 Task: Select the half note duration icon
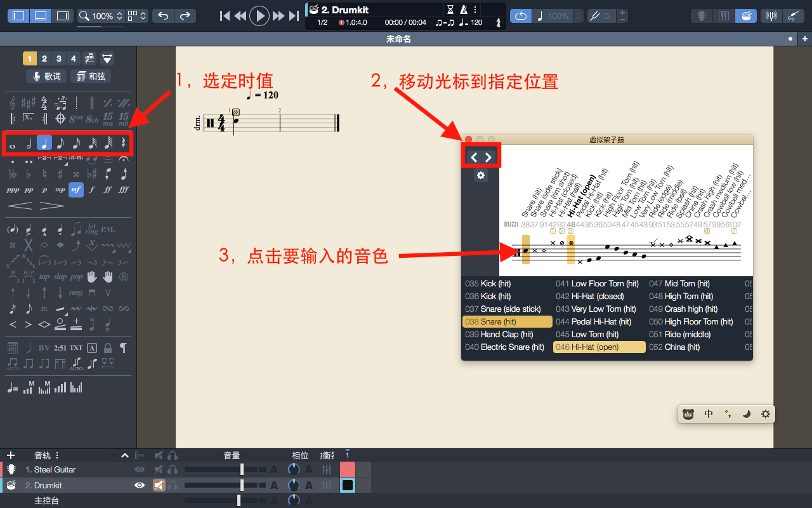coord(28,143)
